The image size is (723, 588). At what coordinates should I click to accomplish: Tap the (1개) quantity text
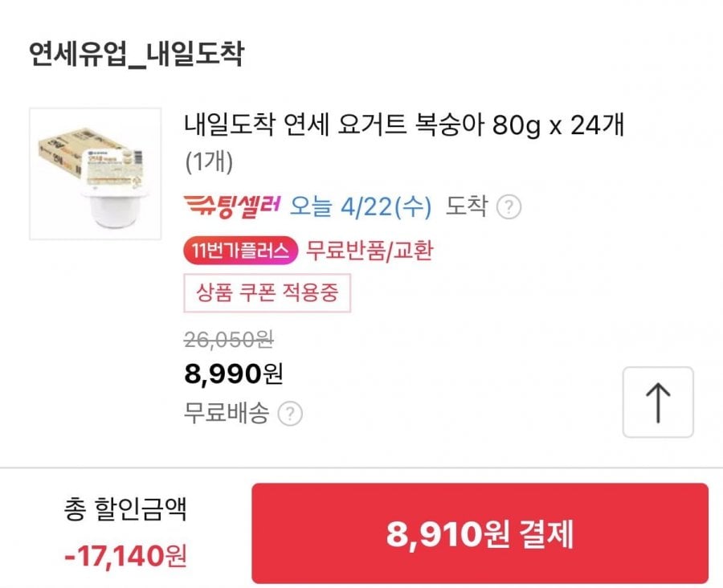click(209, 161)
